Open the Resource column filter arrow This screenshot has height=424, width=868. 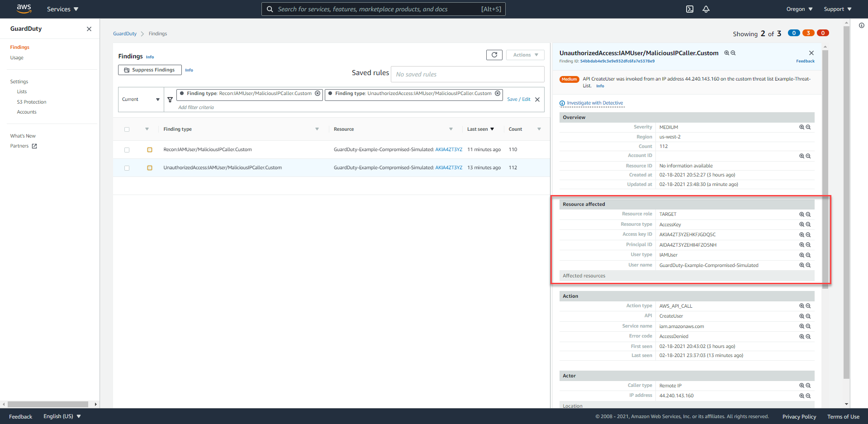coord(451,129)
